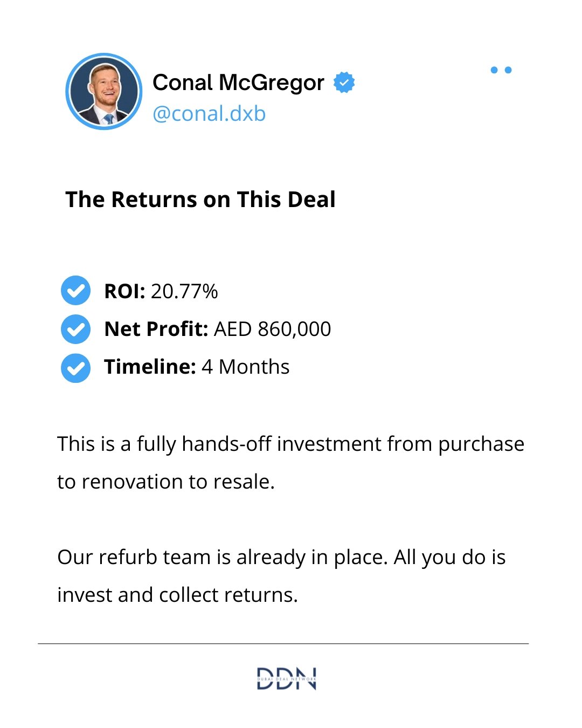Image resolution: width=582 pixels, height=728 pixels.
Task: Click the Conal McGregor display name
Action: [x=238, y=83]
